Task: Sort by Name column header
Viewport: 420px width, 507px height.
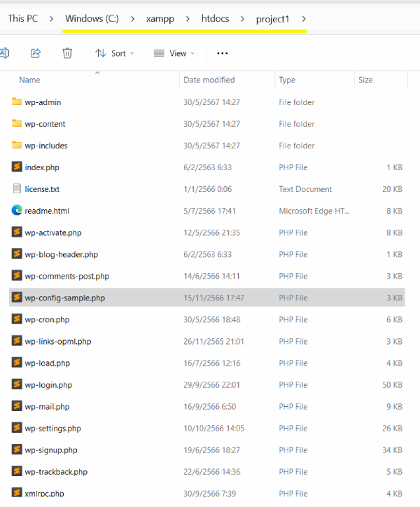Action: tap(29, 80)
